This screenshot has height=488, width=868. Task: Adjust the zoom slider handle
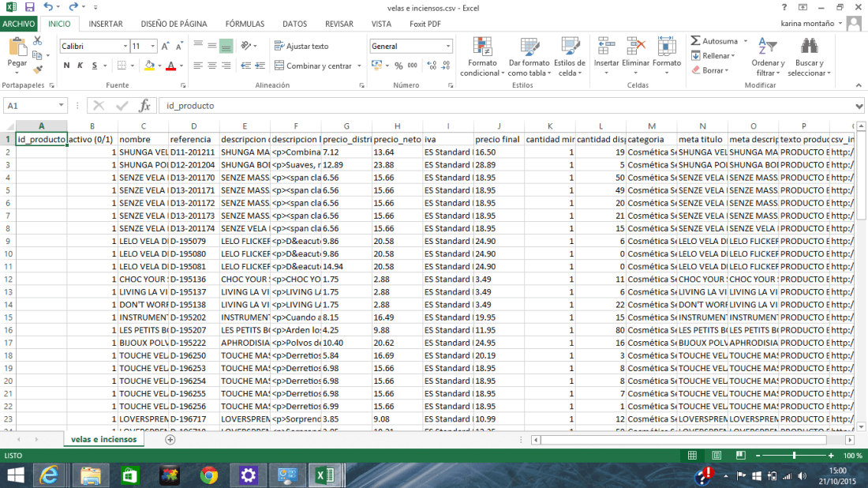[x=794, y=456]
